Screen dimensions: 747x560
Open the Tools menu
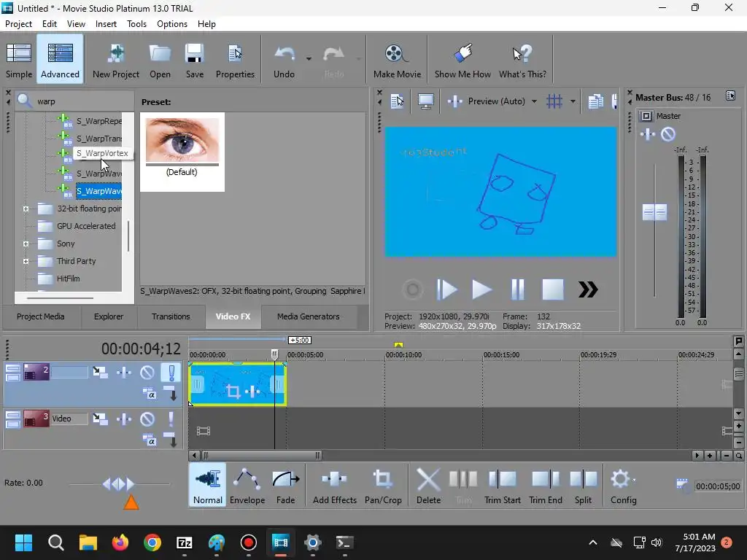coord(136,24)
